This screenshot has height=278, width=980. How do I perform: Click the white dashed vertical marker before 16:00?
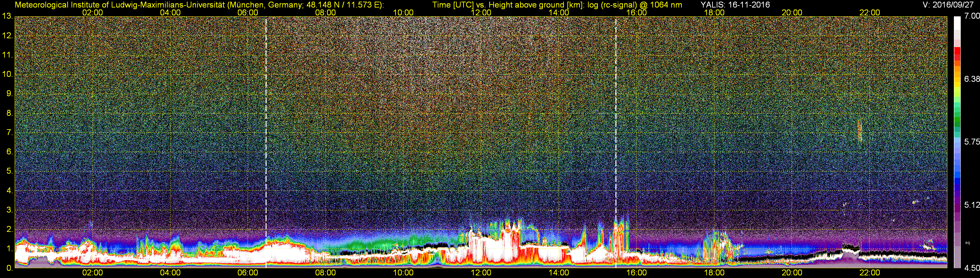[615, 142]
